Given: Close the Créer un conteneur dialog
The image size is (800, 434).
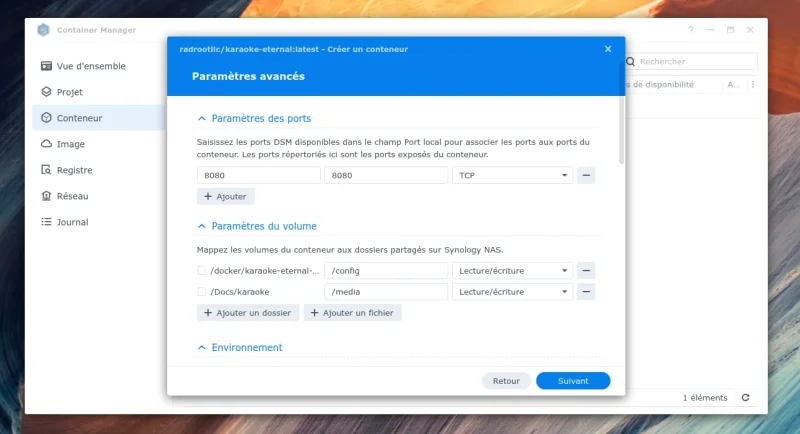Looking at the screenshot, I should [x=608, y=49].
